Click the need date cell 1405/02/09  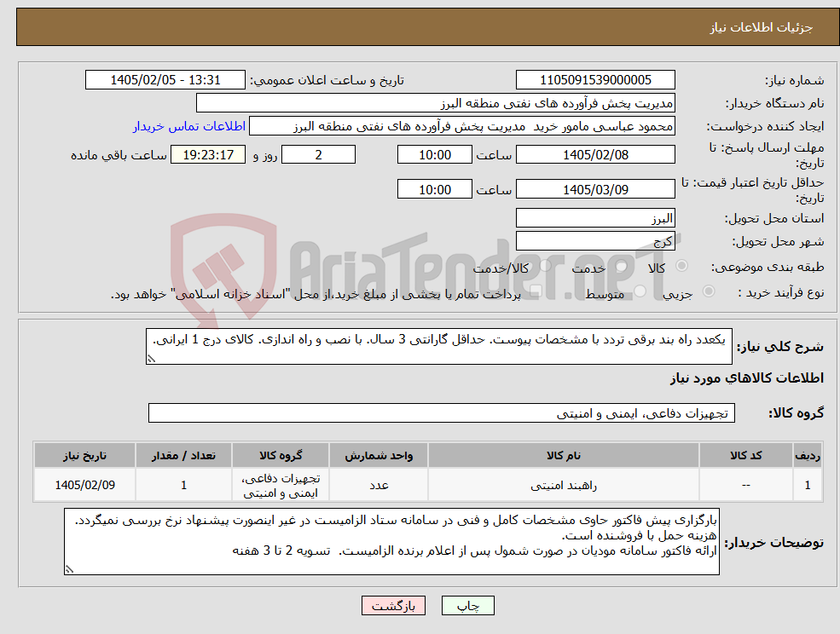pyautogui.click(x=84, y=485)
